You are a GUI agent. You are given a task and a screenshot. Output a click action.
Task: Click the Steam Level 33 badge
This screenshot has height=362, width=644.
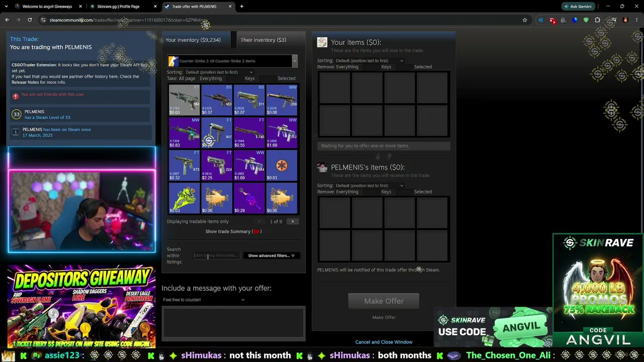[x=17, y=115]
